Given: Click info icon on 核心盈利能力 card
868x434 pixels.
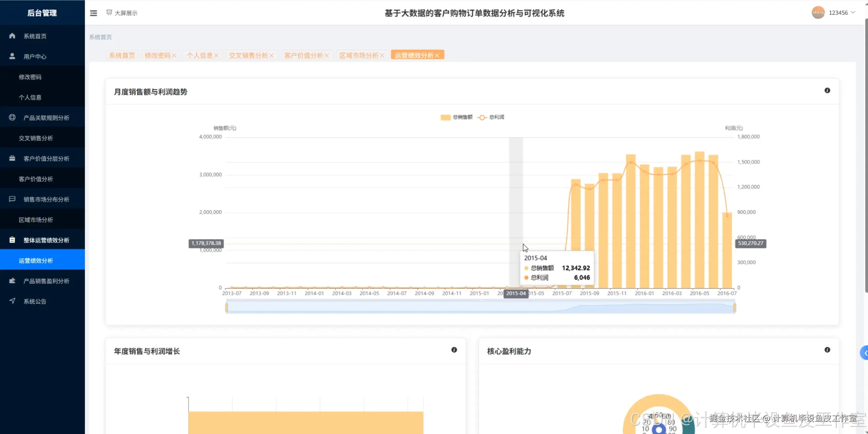Looking at the screenshot, I should coord(827,350).
